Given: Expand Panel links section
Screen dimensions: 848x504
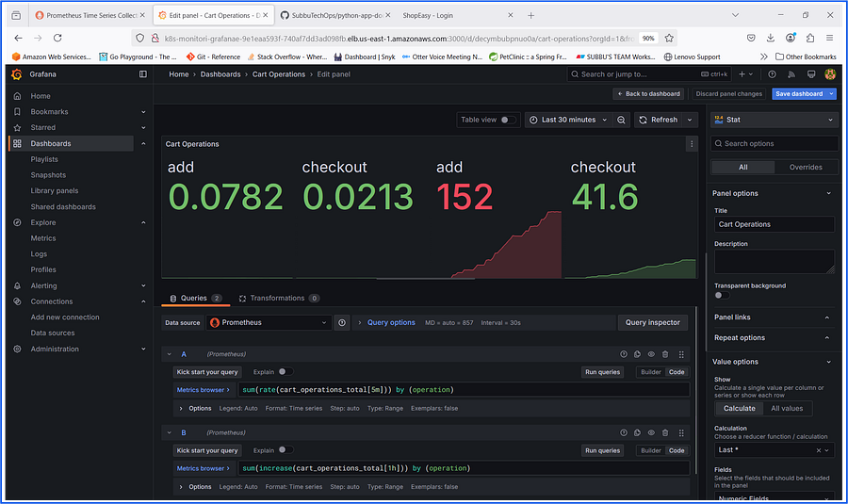Looking at the screenshot, I should tap(774, 317).
